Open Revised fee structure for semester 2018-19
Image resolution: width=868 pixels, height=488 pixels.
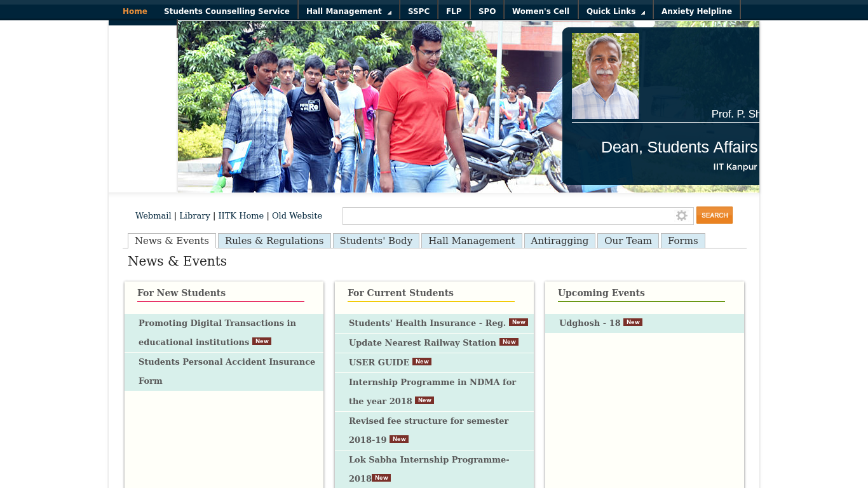pos(428,430)
